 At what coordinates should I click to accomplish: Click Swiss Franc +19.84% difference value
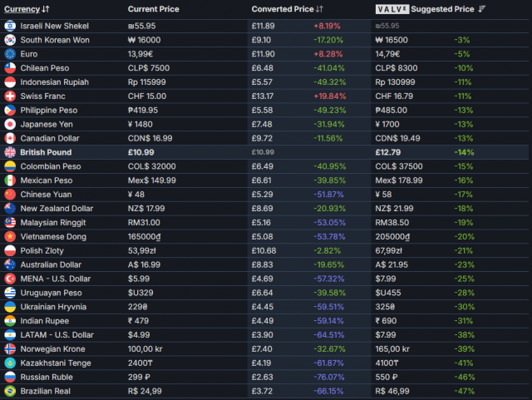point(331,96)
